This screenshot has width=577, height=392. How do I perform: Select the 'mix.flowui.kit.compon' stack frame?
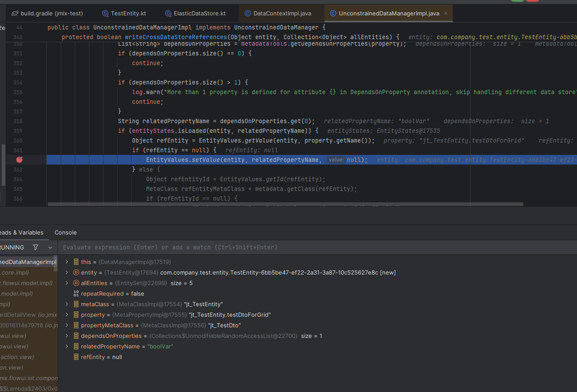(28, 378)
